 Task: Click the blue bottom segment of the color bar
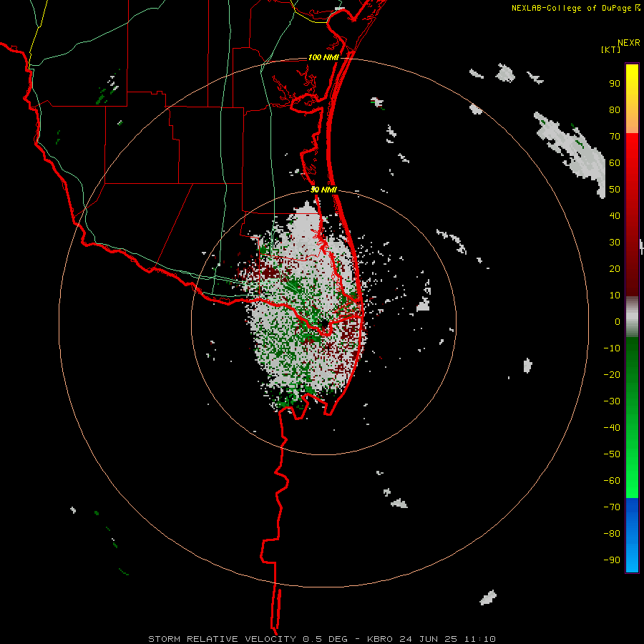pos(632,535)
